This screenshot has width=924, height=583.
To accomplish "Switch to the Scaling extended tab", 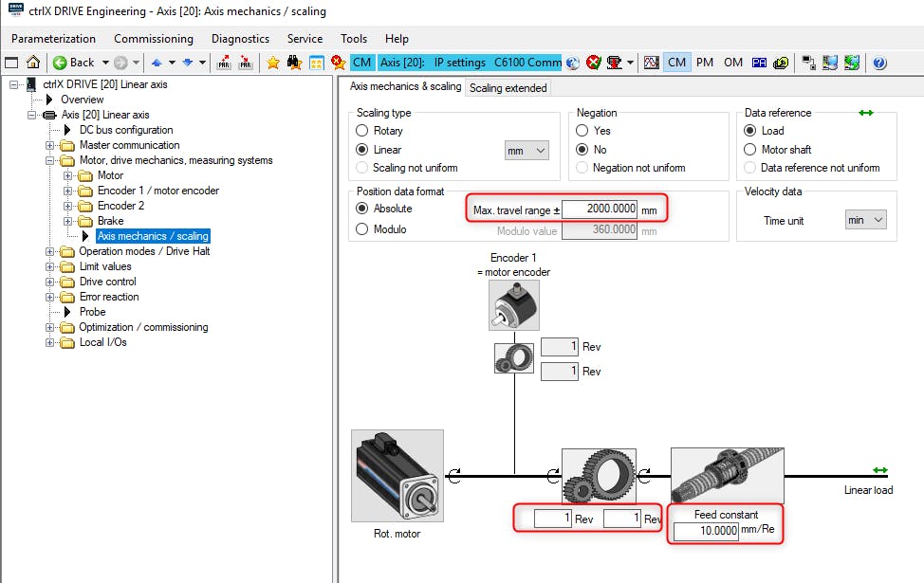I will pos(508,88).
